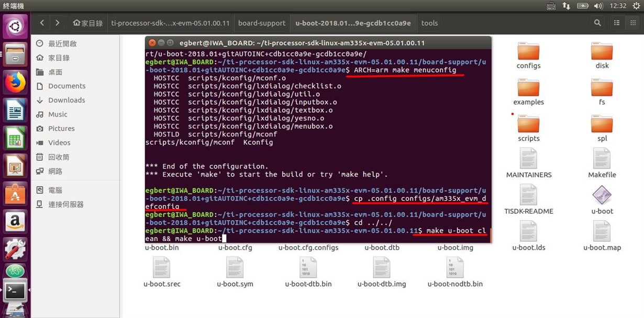
Task: Select the fs folder
Action: [602, 92]
